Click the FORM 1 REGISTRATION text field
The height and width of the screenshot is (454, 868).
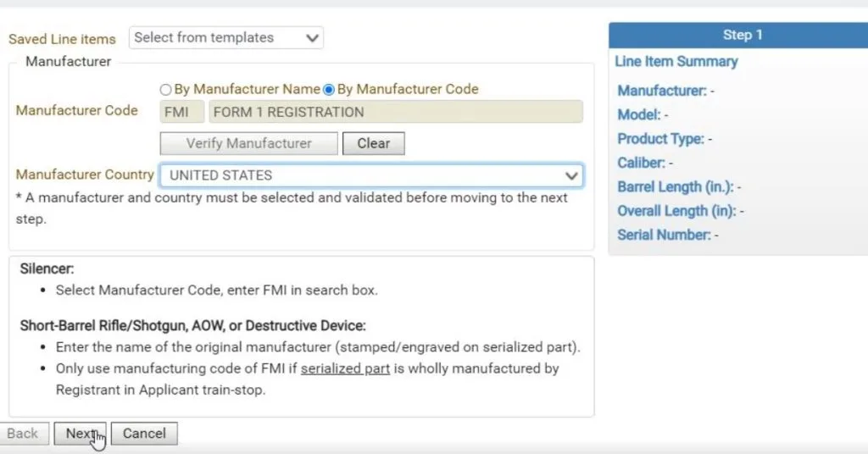(396, 112)
